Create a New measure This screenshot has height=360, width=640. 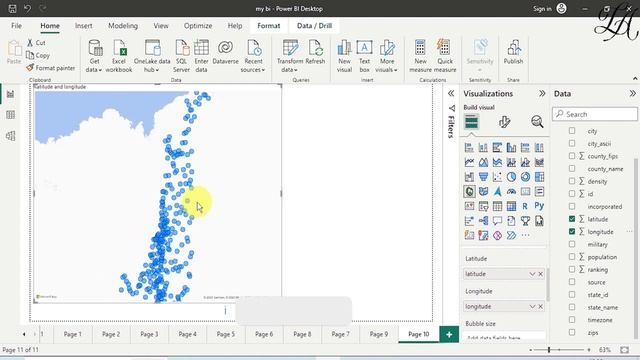tap(420, 56)
